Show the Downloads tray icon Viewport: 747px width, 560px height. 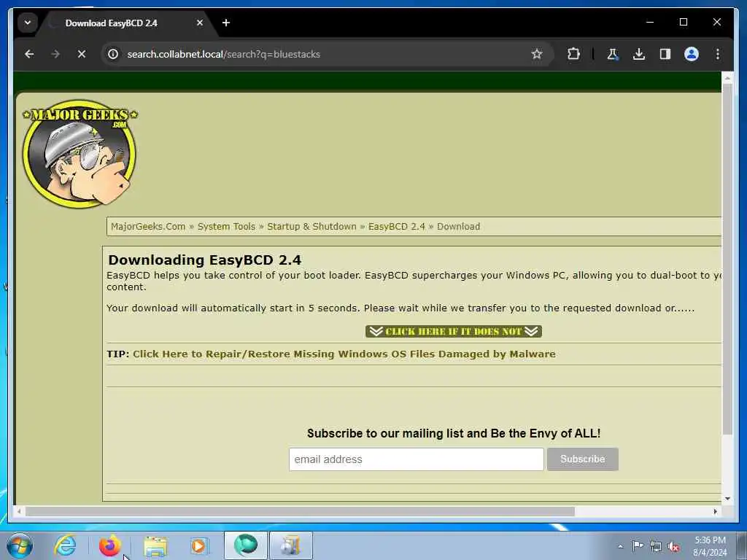click(639, 54)
